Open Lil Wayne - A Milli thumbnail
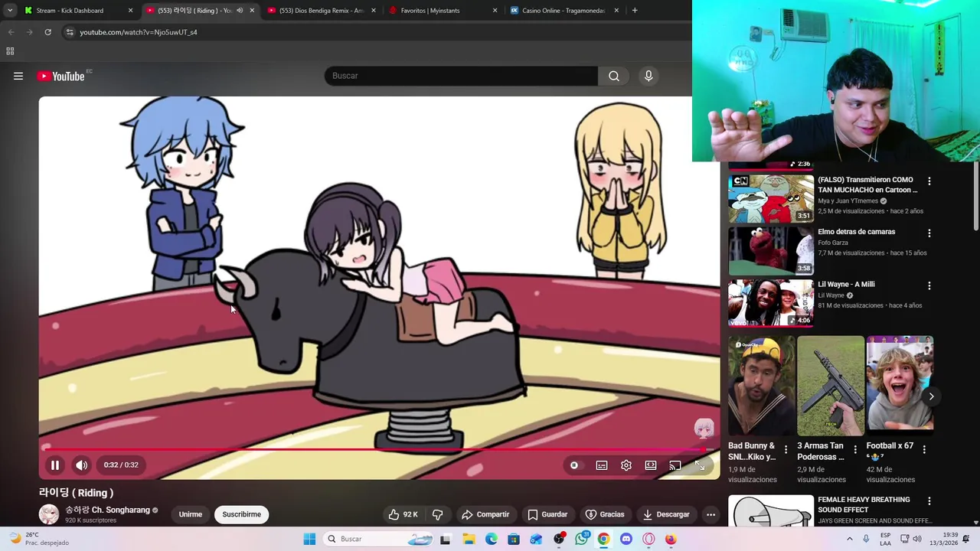Image resolution: width=980 pixels, height=551 pixels. [770, 303]
